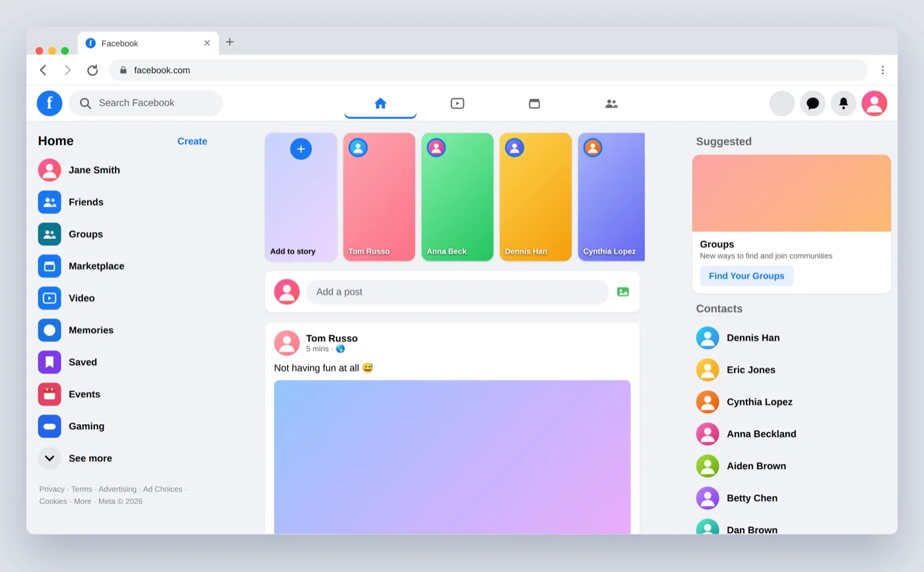Click the plus icon on Add to story
924x572 pixels.
click(301, 149)
